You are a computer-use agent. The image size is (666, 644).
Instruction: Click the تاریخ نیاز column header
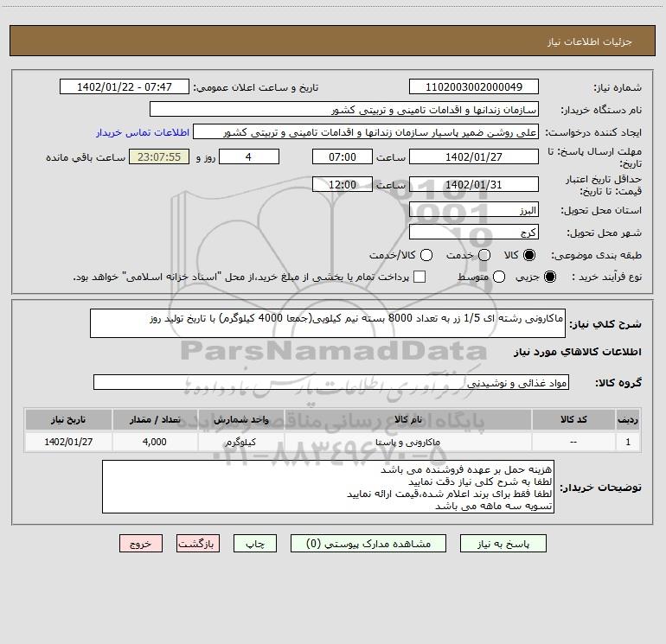pyautogui.click(x=68, y=419)
